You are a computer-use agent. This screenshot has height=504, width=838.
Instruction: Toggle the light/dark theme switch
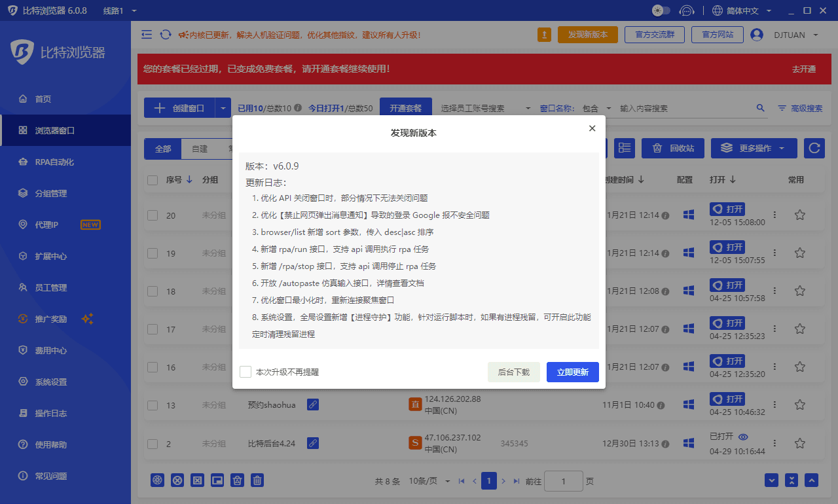coord(661,10)
